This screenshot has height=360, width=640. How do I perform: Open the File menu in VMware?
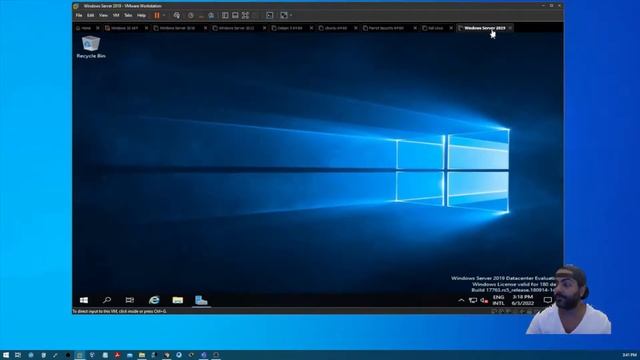click(79, 16)
